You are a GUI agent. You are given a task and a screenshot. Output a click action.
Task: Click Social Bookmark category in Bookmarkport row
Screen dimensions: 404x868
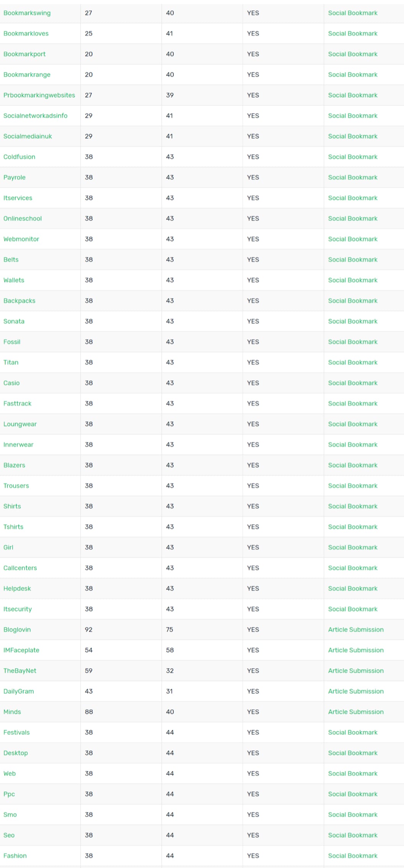[353, 54]
